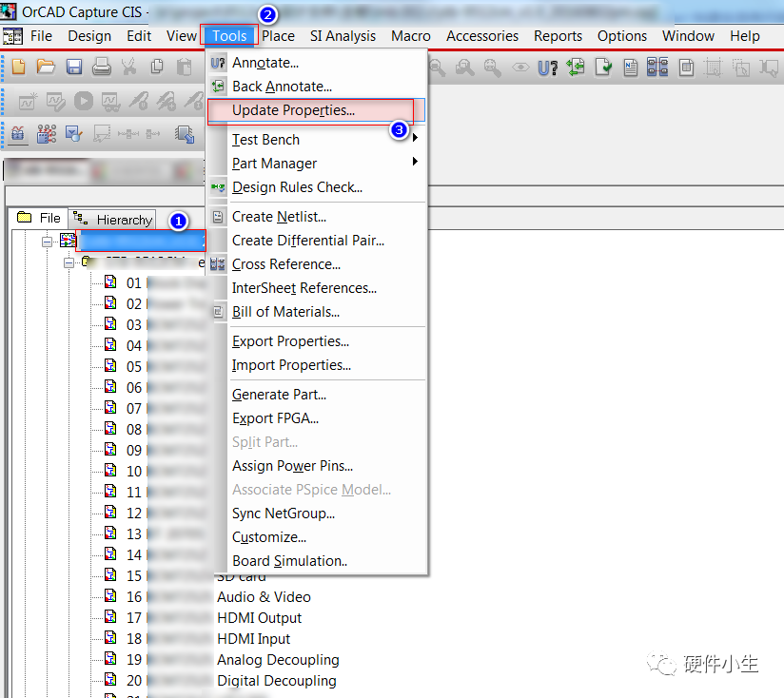This screenshot has height=698, width=784.
Task: Click the dropdown-with-magnifier toolbar icon
Action: [x=74, y=134]
